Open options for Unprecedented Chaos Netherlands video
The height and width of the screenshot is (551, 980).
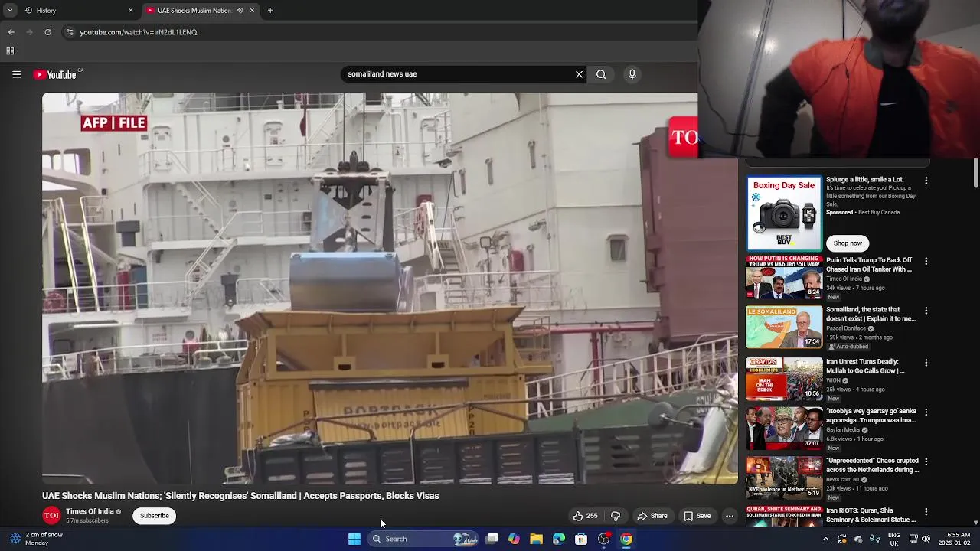tap(926, 461)
